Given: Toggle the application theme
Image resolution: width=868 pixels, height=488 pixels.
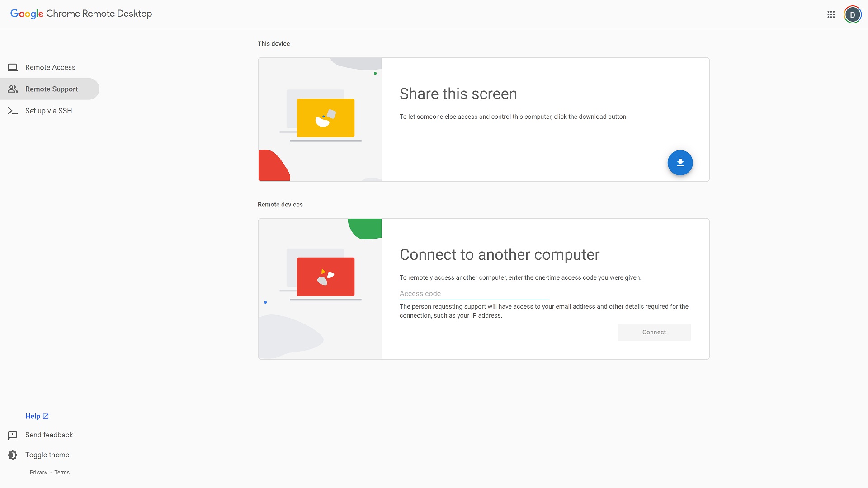Looking at the screenshot, I should (47, 455).
